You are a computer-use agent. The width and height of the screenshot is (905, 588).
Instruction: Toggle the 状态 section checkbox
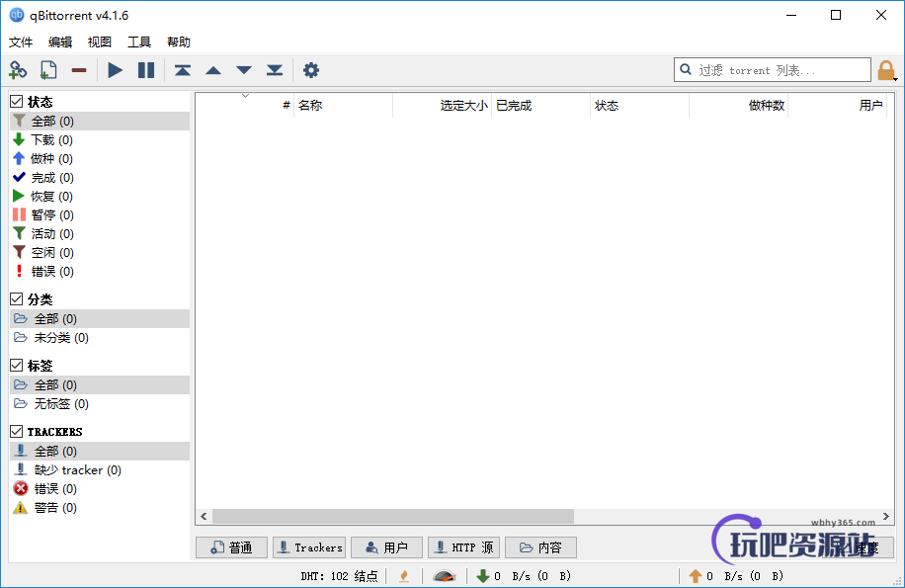pos(17,102)
